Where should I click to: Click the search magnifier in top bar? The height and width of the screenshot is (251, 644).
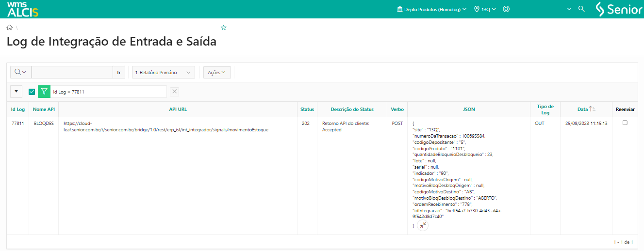581,9
